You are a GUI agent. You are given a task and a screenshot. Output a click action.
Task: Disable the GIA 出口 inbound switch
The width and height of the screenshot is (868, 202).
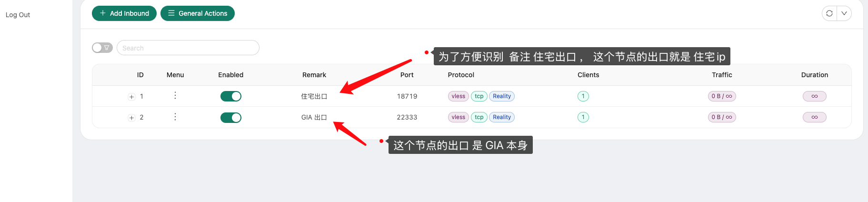pyautogui.click(x=231, y=118)
